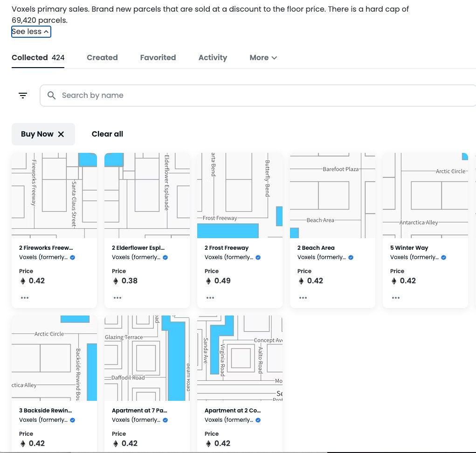Click verified badge on Apartment at 2 Co card
The width and height of the screenshot is (476, 453).
coord(258,420)
